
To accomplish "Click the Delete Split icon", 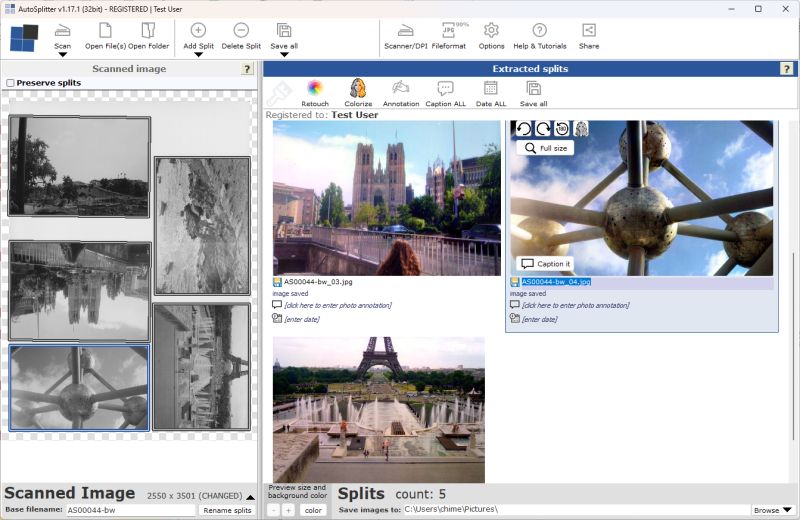I will (241, 30).
